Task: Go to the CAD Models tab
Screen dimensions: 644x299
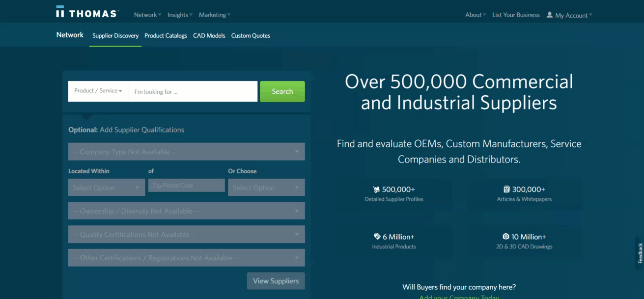Action: pos(209,36)
